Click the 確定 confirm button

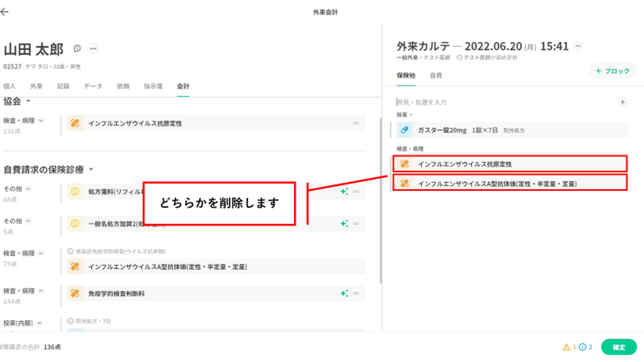619,347
